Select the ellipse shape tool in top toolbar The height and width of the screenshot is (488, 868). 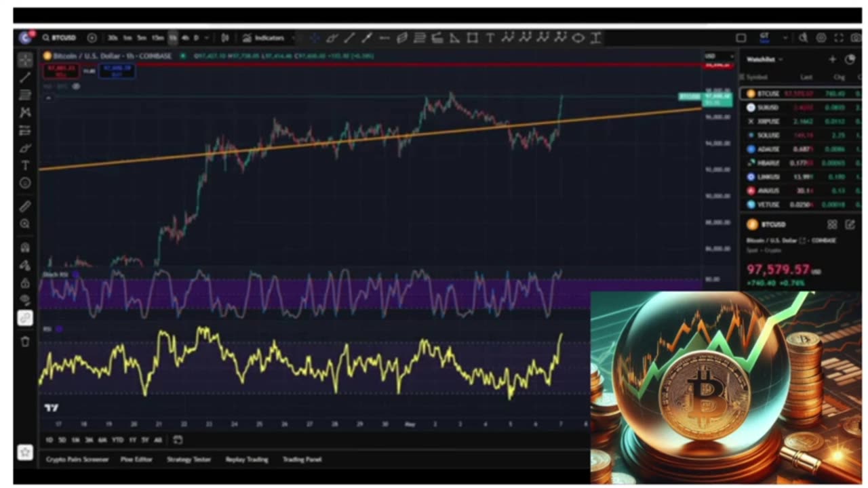click(578, 38)
